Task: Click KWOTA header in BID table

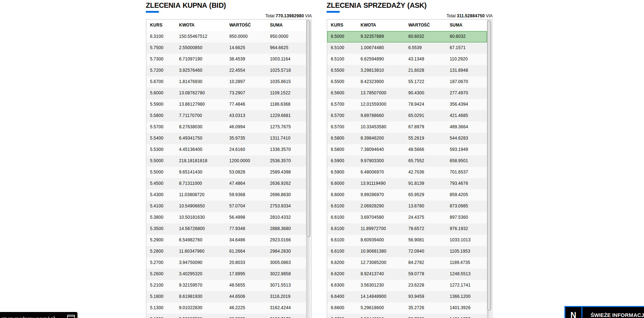Action: pos(187,25)
